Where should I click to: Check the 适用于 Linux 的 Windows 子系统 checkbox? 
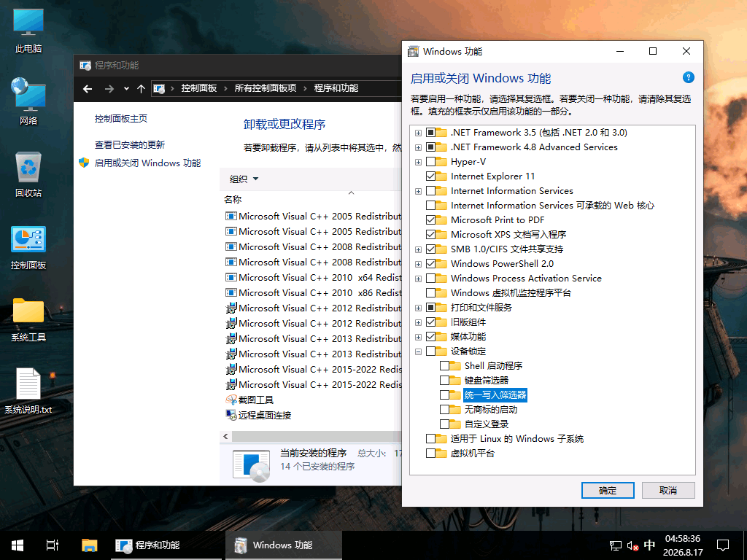coord(430,438)
